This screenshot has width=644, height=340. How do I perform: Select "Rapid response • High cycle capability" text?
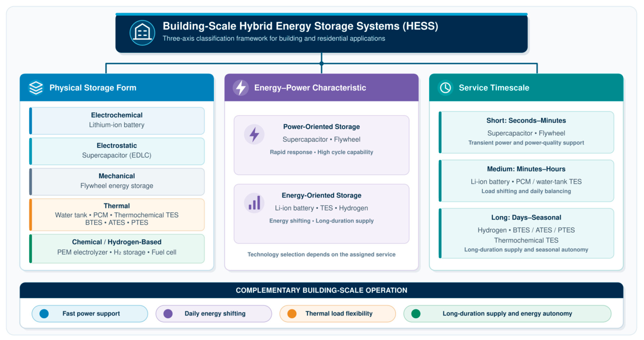pos(321,152)
